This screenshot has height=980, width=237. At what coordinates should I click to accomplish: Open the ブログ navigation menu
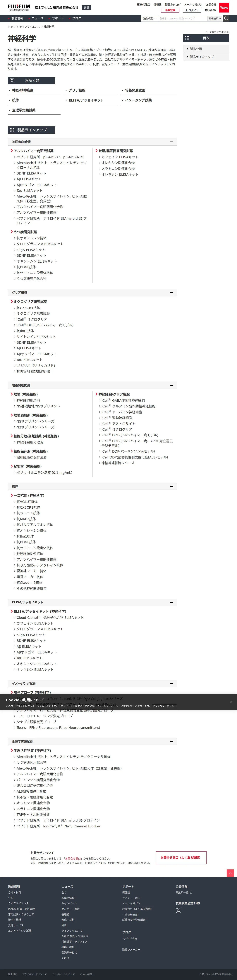75,18
